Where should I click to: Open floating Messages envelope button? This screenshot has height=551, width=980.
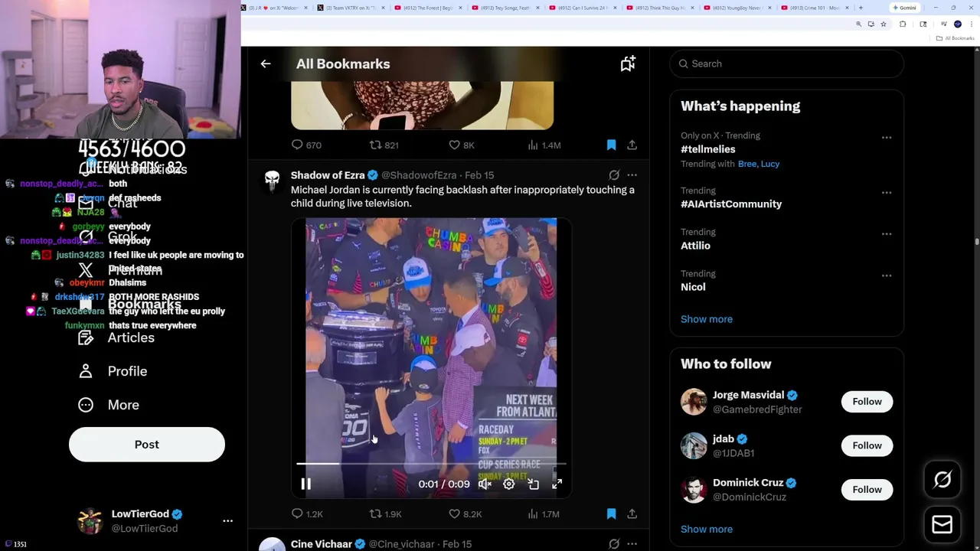(942, 524)
